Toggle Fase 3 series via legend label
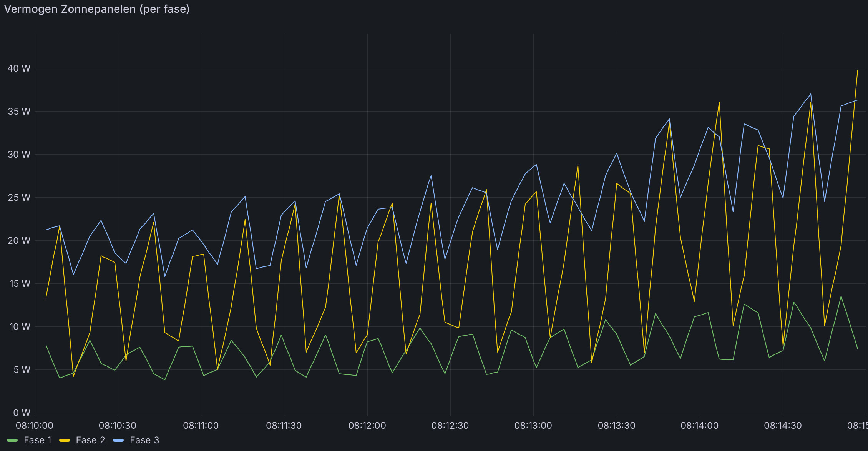The height and width of the screenshot is (451, 868). 144,440
